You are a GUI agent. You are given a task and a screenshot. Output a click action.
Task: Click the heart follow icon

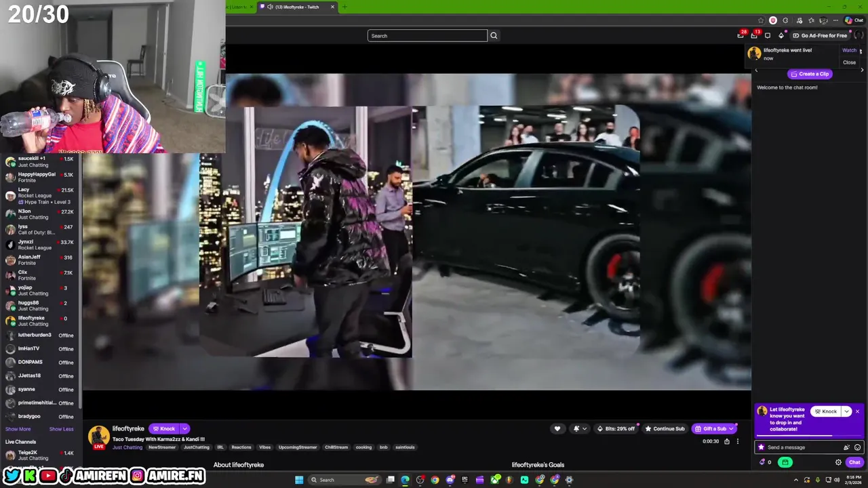[557, 428]
